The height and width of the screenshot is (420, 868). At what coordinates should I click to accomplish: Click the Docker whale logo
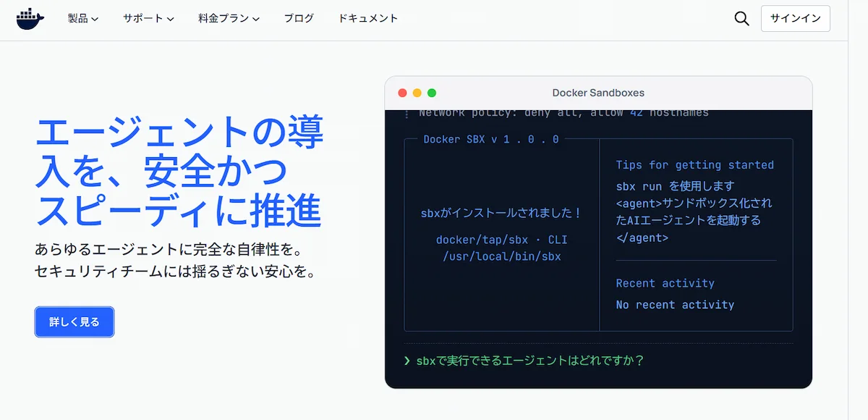tap(30, 19)
